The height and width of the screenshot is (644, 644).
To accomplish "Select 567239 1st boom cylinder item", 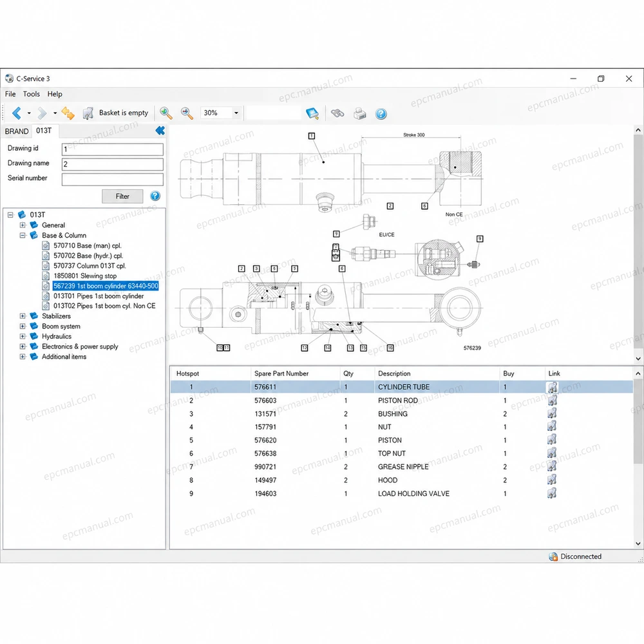I will click(x=106, y=286).
